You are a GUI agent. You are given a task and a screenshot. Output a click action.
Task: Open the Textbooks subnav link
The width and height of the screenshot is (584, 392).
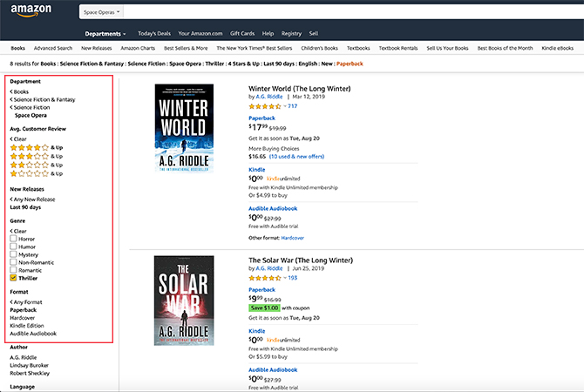358,48
